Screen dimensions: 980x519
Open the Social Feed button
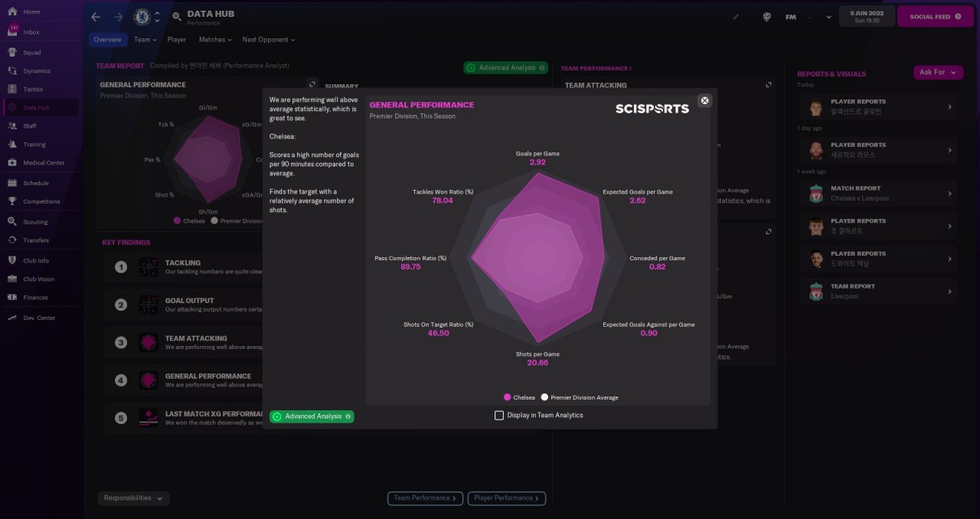[935, 16]
